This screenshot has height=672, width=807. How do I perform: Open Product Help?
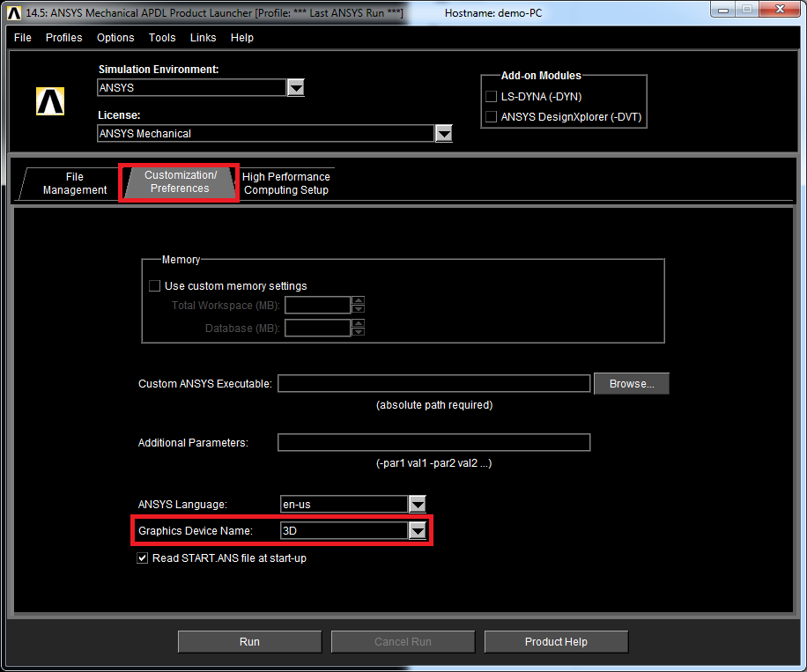tap(556, 642)
